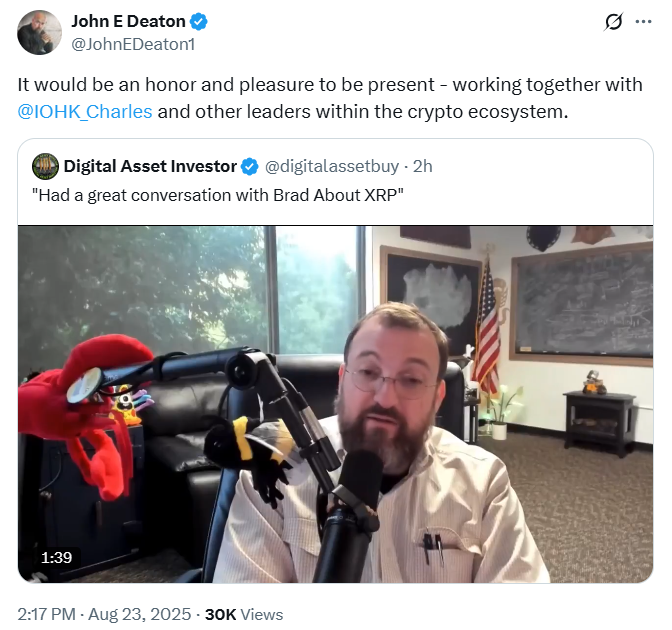Open the @JohnEDeaton1 handle

pos(133,44)
